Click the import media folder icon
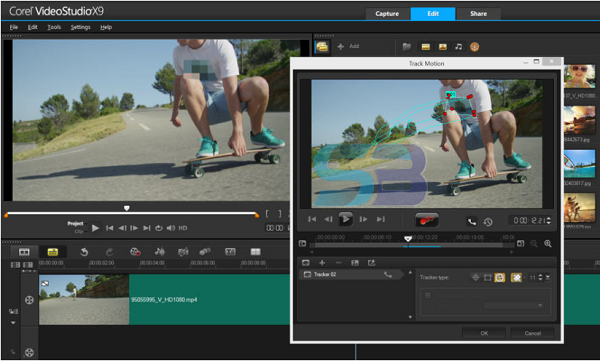 click(x=407, y=47)
